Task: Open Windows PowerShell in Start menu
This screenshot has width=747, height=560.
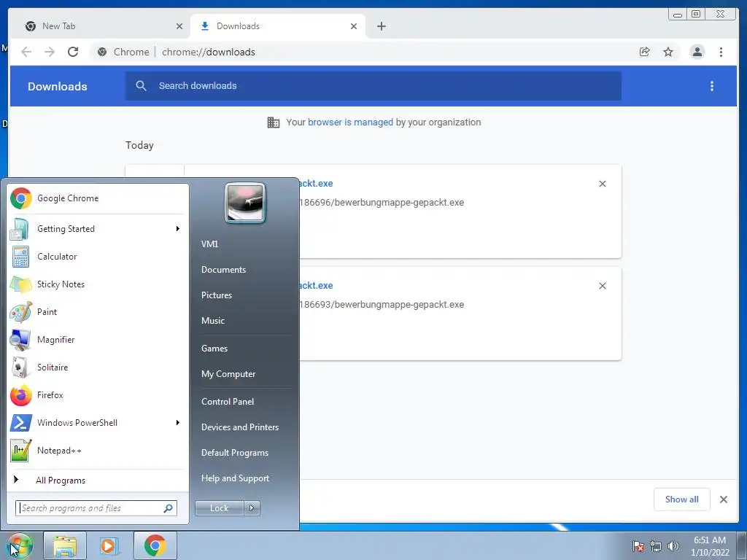Action: coord(98,423)
